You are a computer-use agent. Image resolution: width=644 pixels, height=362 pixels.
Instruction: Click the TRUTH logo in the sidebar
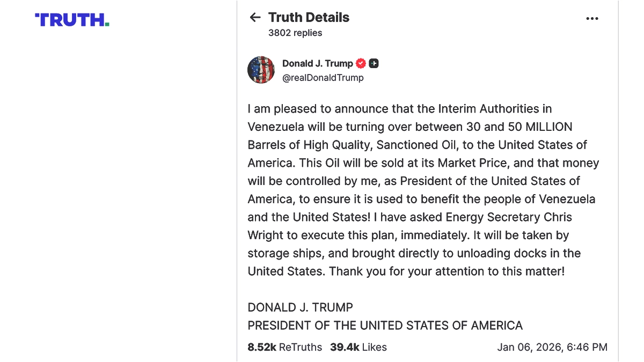pyautogui.click(x=71, y=19)
